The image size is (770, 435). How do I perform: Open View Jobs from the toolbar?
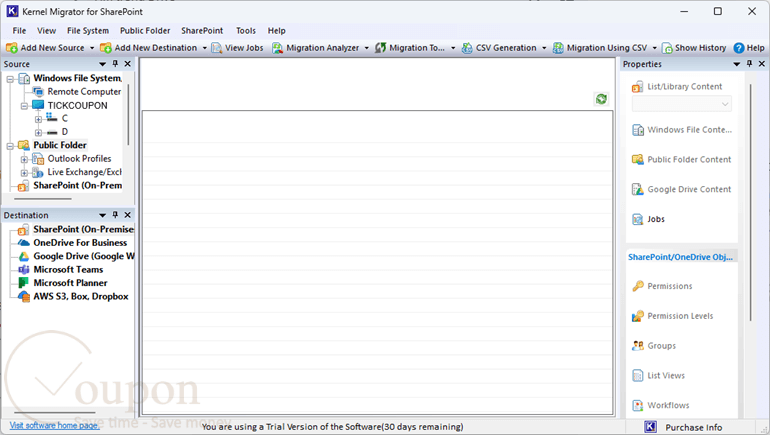tap(238, 48)
